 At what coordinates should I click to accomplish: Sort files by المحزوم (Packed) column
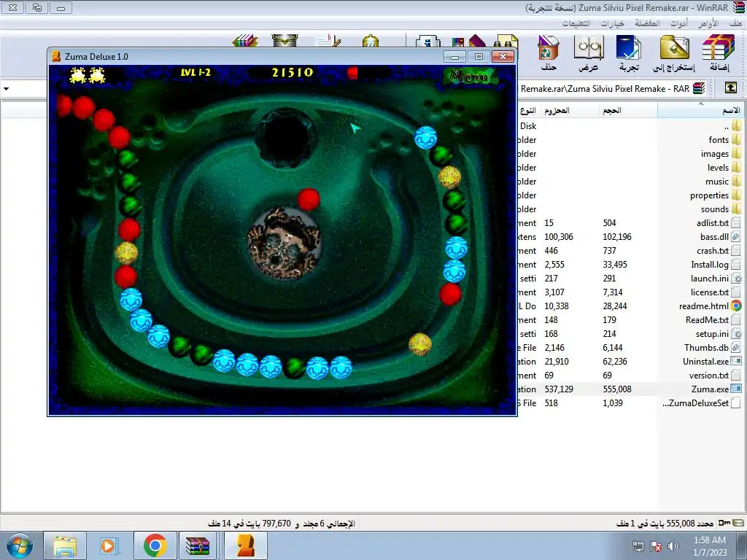click(569, 111)
